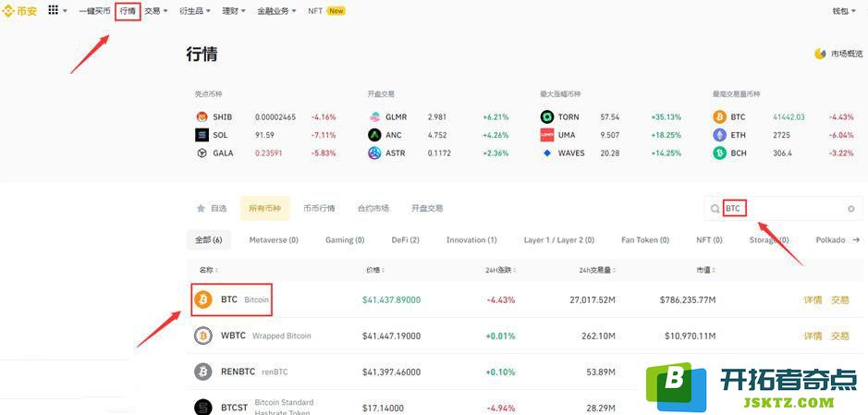
Task: Click the GALA coin icon
Action: pos(202,153)
